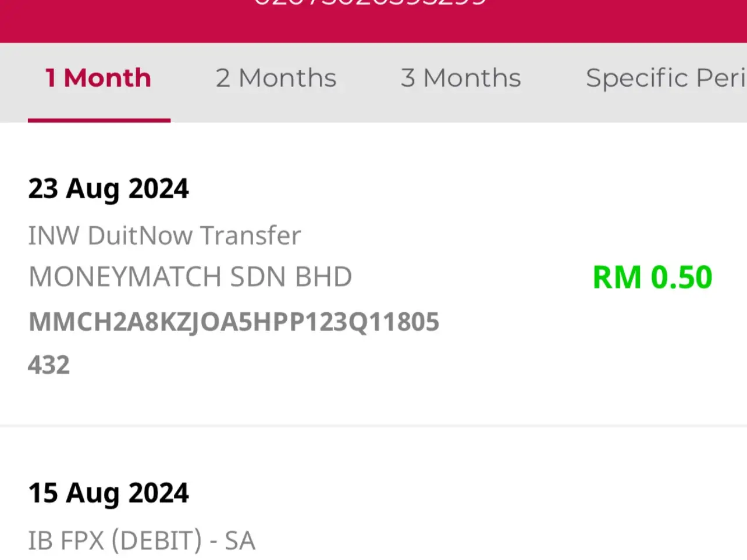Select the 1 Month tab

[x=98, y=78]
